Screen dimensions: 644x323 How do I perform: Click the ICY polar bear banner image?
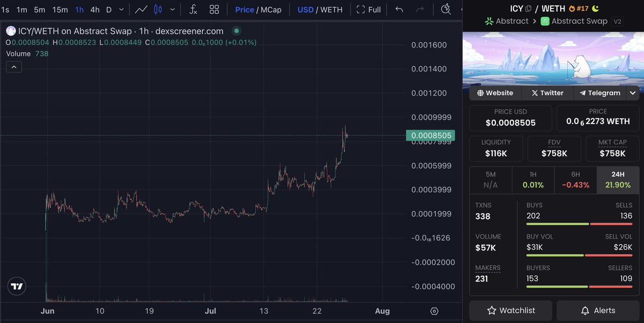[x=553, y=58]
